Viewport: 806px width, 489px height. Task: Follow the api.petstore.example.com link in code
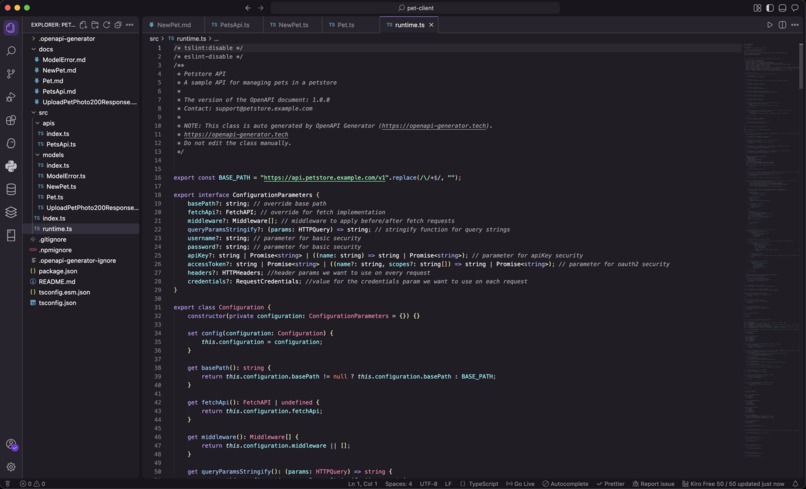pos(324,177)
